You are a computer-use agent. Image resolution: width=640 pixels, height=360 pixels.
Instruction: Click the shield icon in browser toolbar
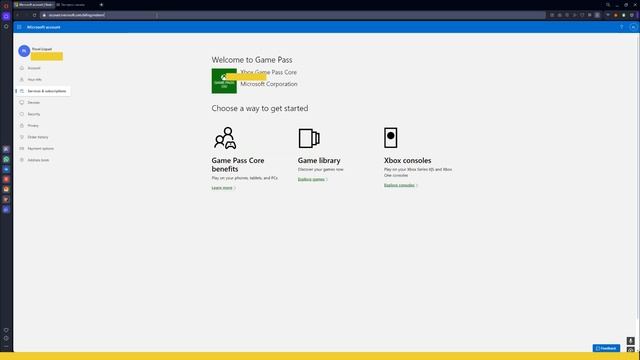click(582, 15)
